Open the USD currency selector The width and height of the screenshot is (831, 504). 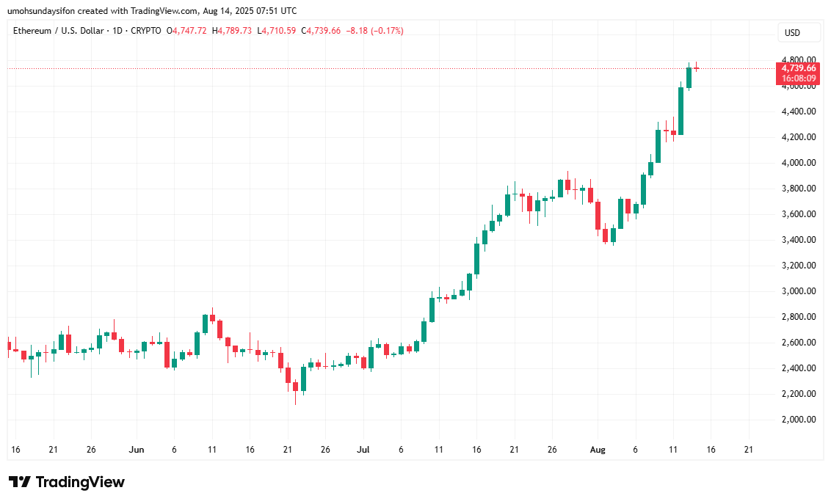792,33
